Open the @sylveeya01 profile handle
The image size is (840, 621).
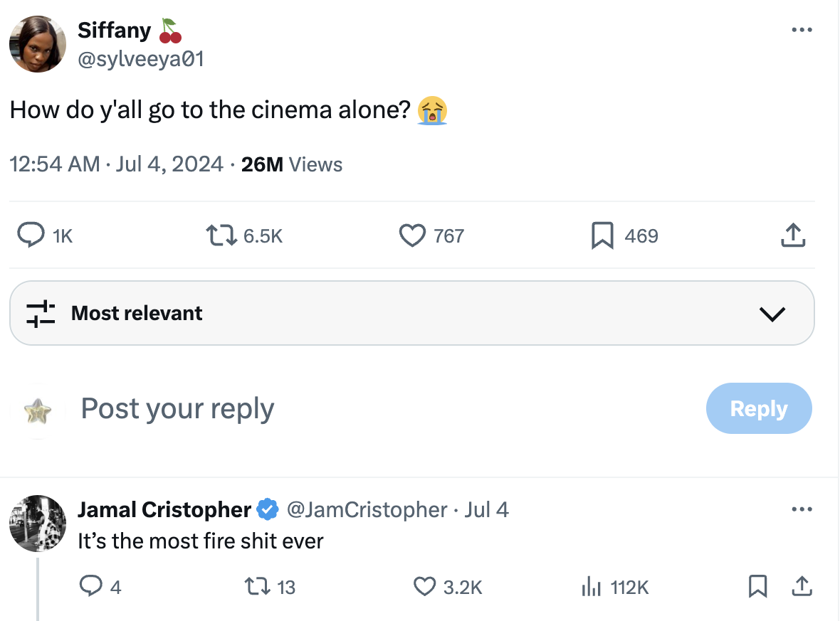[x=140, y=59]
